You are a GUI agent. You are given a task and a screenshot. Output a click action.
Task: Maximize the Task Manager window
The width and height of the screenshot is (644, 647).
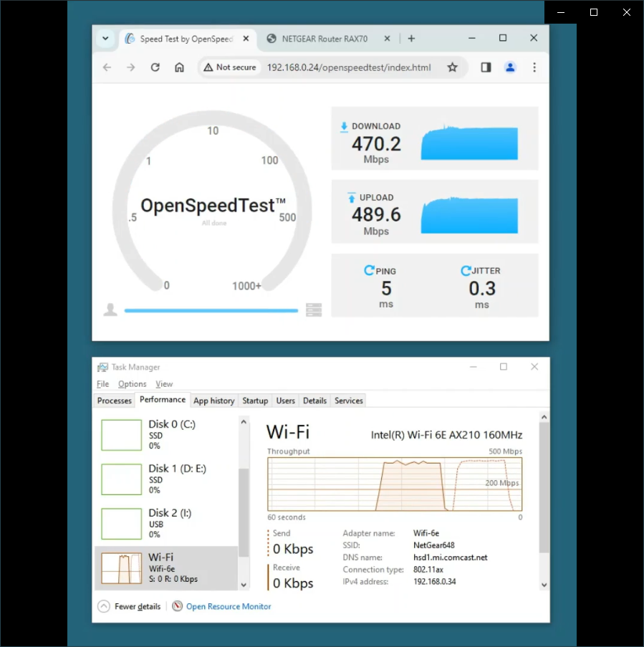point(504,367)
